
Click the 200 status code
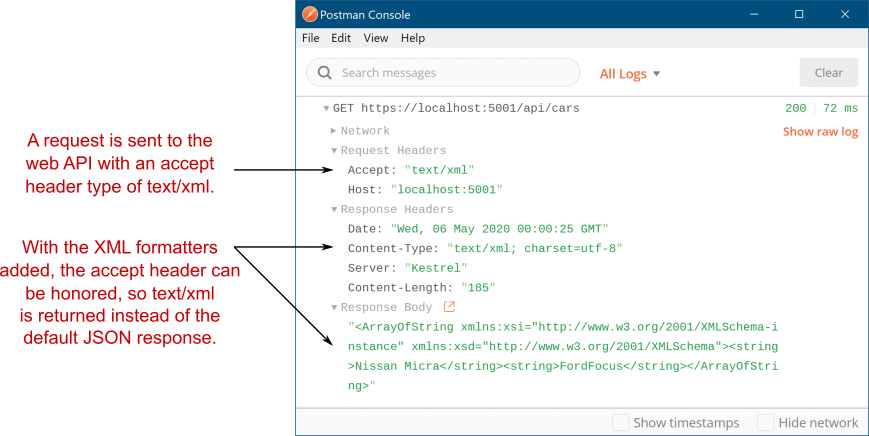pos(796,108)
